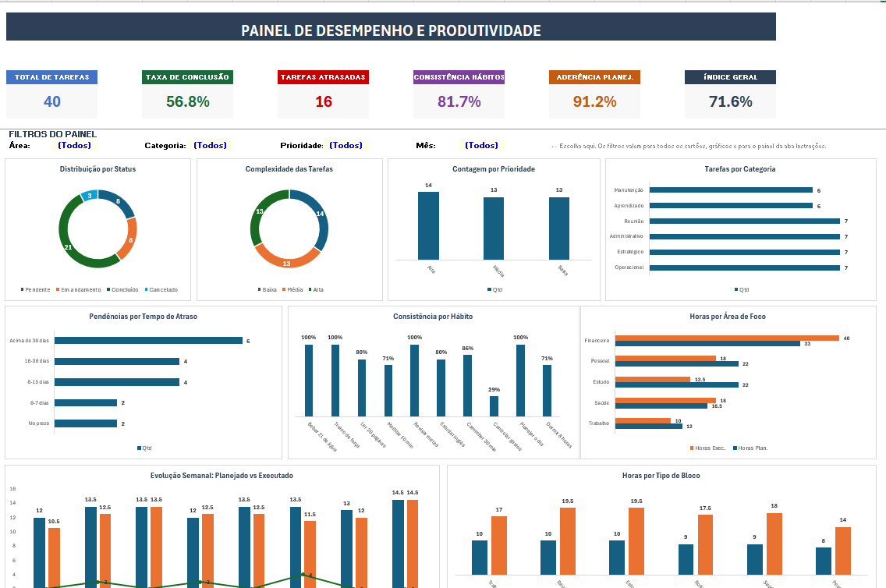Image resolution: width=886 pixels, height=588 pixels.
Task: Click the Índice Geral card header
Action: coord(730,77)
